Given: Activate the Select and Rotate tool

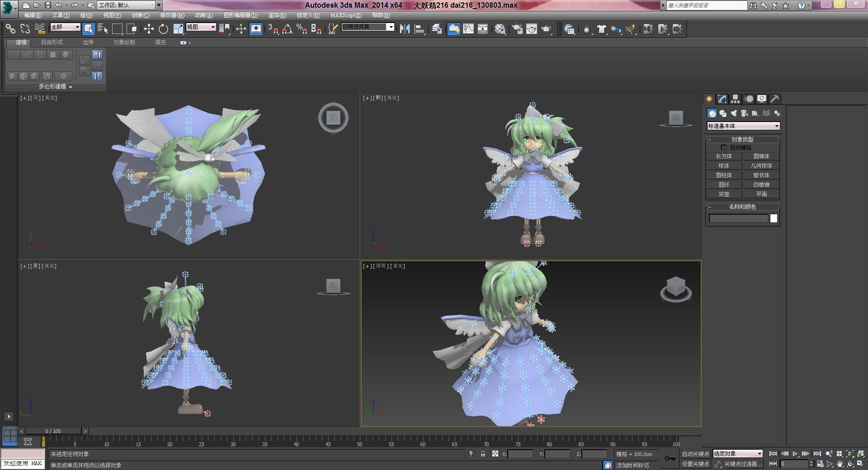Looking at the screenshot, I should pos(163,29).
